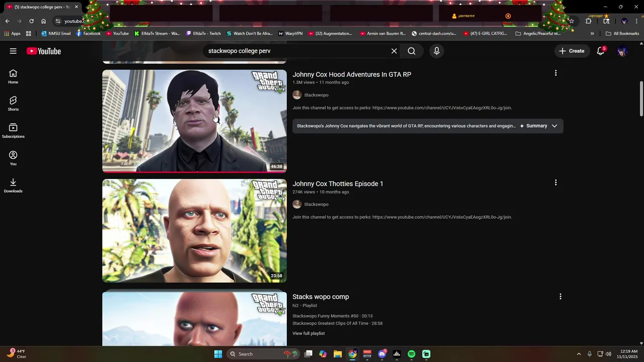
Task: Open the All Bookmarks folder
Action: pos(622,34)
